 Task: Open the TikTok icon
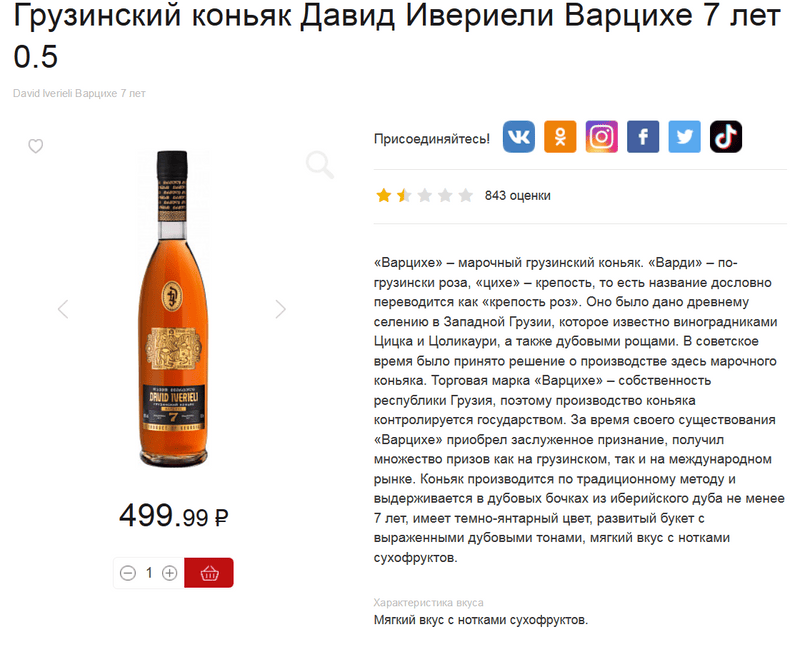click(x=726, y=137)
